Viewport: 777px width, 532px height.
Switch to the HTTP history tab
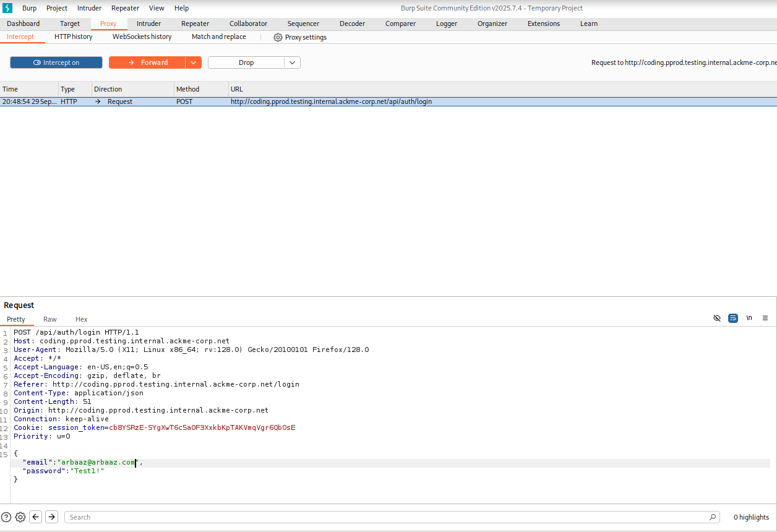(73, 37)
